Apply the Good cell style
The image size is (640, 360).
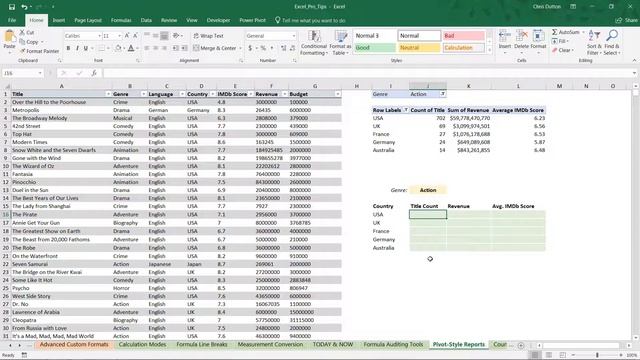(375, 48)
